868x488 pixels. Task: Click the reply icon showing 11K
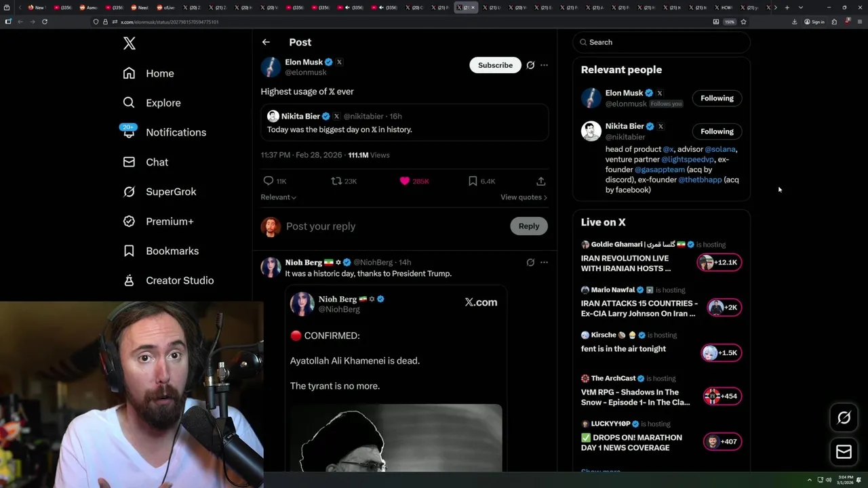pos(269,181)
